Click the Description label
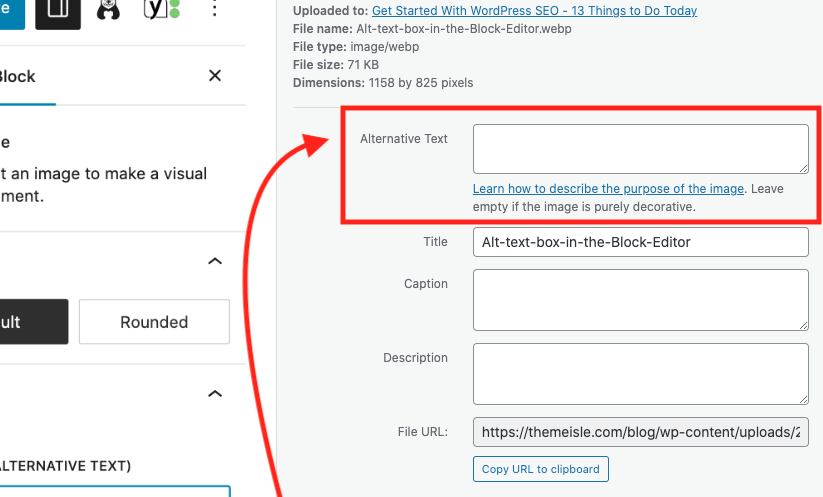823x497 pixels. (415, 357)
